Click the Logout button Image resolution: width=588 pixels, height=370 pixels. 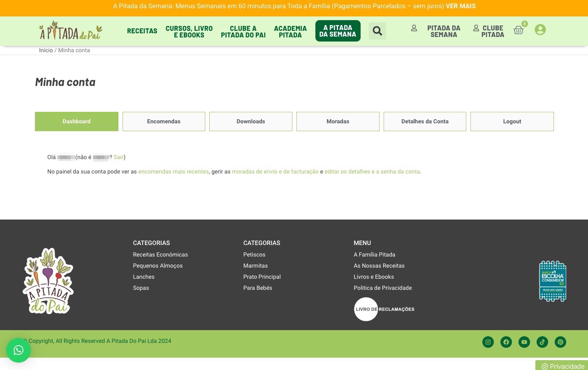point(512,122)
